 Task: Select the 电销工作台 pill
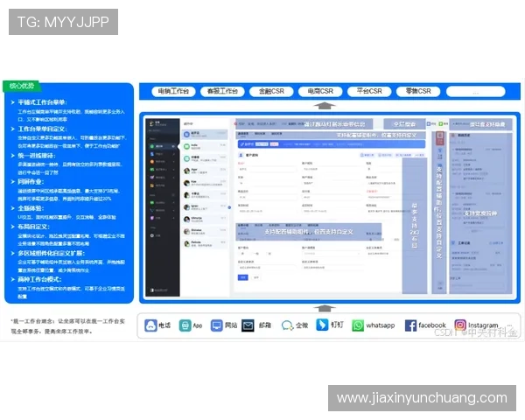[x=173, y=91]
